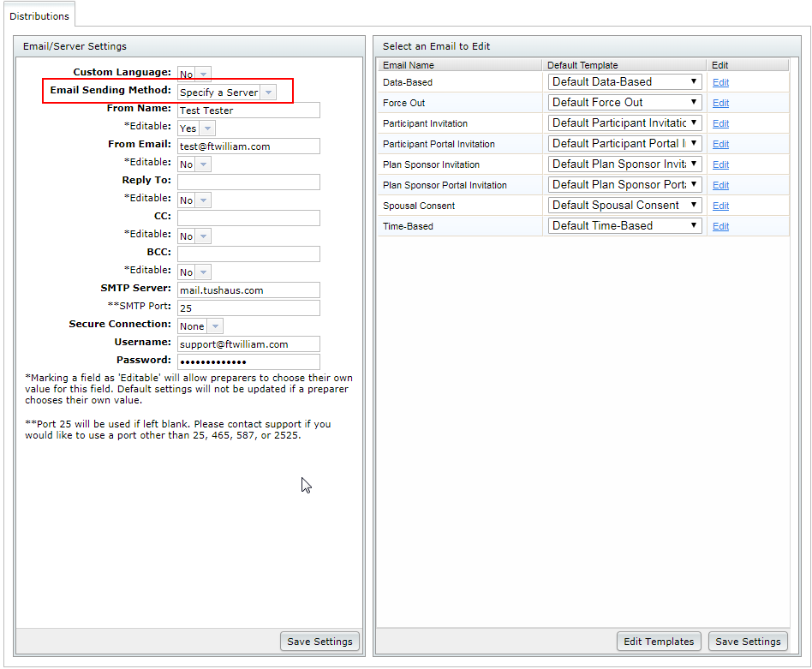The image size is (812, 669).
Task: Switch to the Distributions tab
Action: pyautogui.click(x=39, y=15)
